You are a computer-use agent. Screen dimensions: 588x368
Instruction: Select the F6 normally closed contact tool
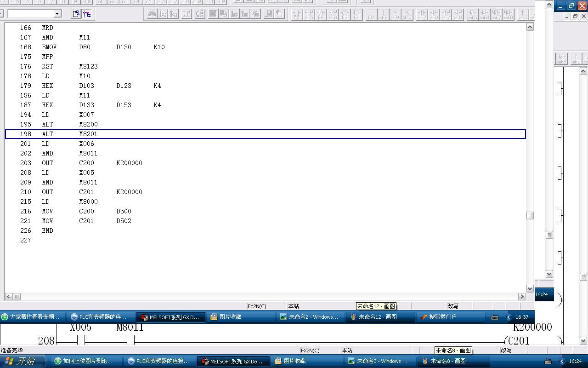pyautogui.click(x=321, y=14)
